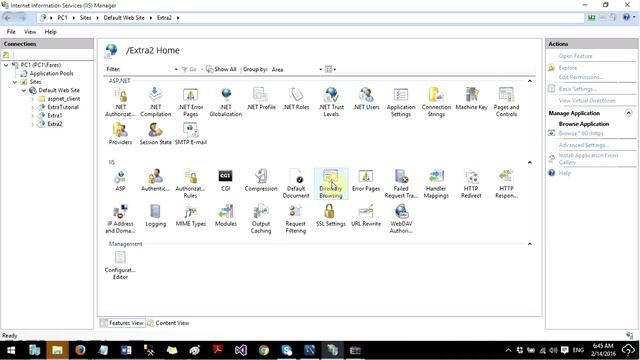Click Show All in filter toolbar
Image resolution: width=640 pixels, height=360 pixels.
221,69
